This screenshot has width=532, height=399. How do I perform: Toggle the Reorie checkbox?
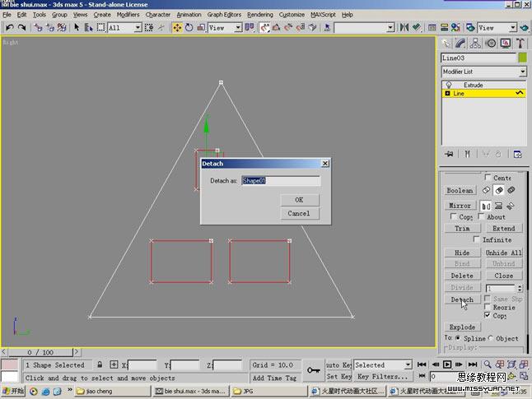coord(488,307)
